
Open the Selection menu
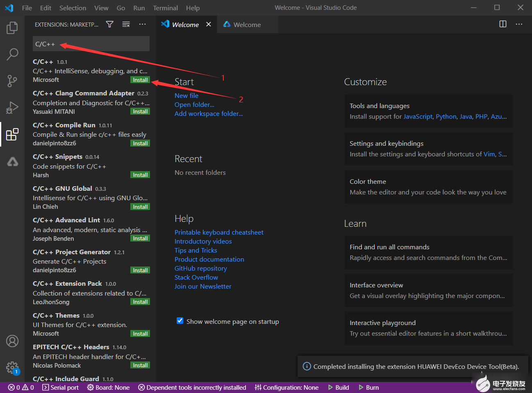(x=73, y=8)
